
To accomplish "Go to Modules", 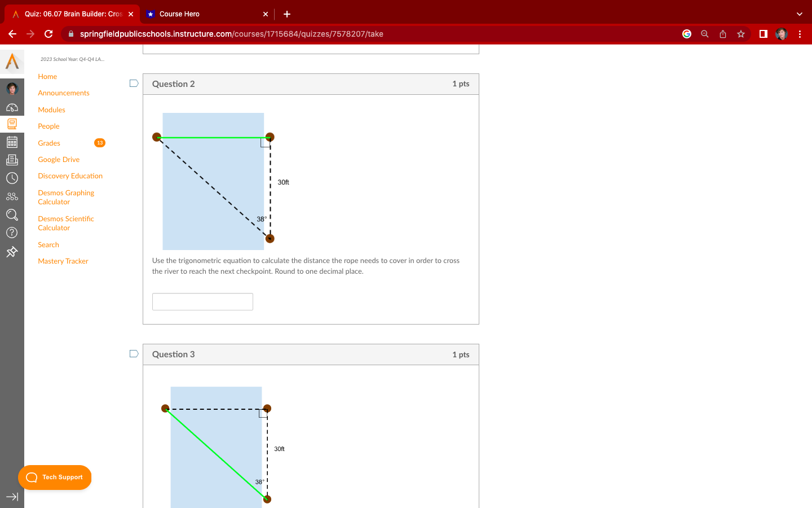I will [x=51, y=110].
